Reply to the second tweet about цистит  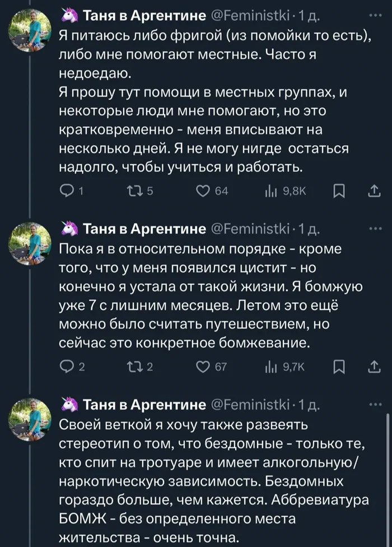pyautogui.click(x=66, y=368)
